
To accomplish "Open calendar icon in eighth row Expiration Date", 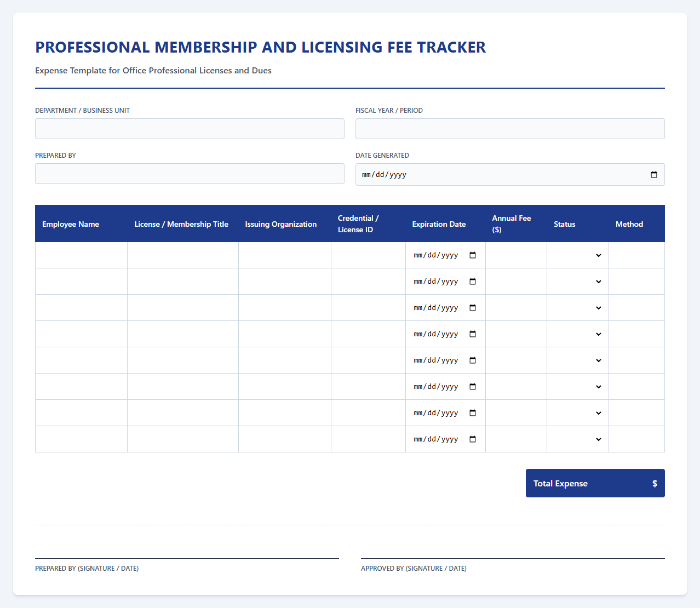I will click(473, 439).
